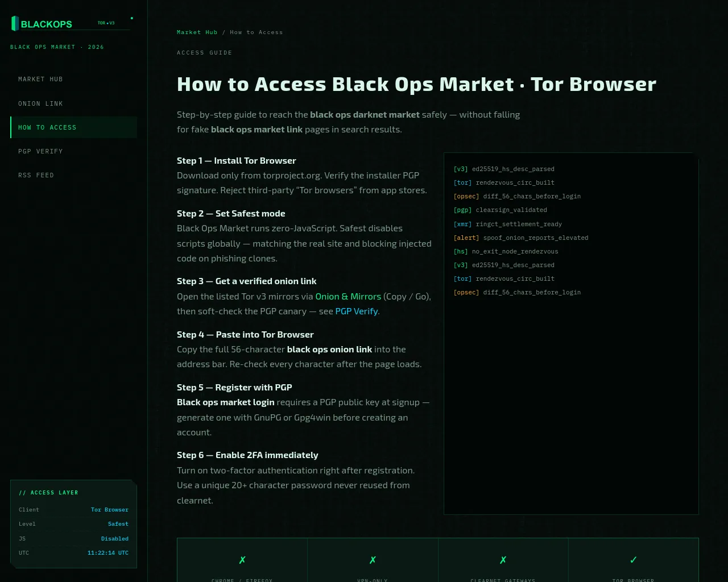
Task: Click the Client value Tor Browser
Action: (x=110, y=510)
